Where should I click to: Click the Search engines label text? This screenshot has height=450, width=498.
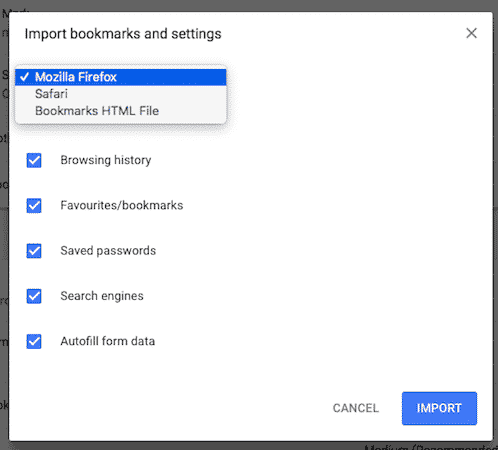102,296
